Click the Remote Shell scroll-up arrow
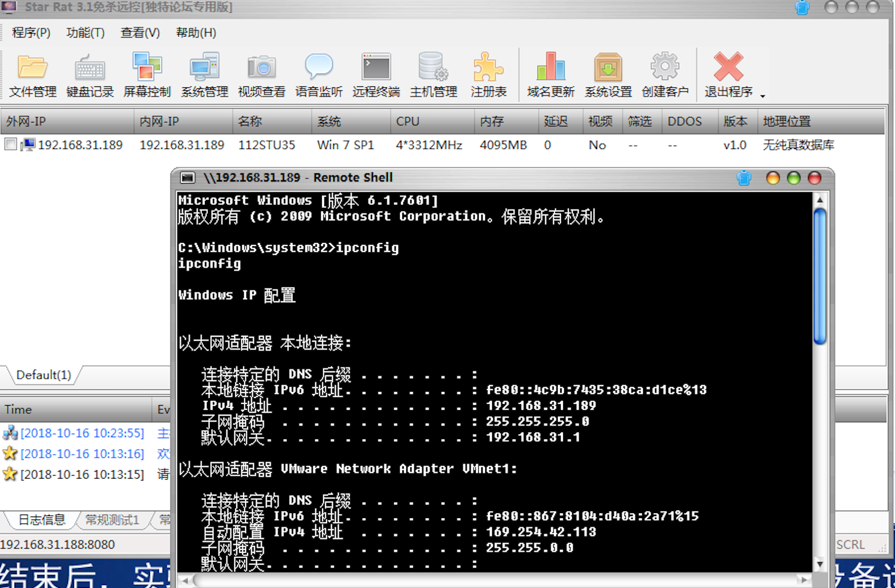The image size is (895, 588). tap(820, 200)
